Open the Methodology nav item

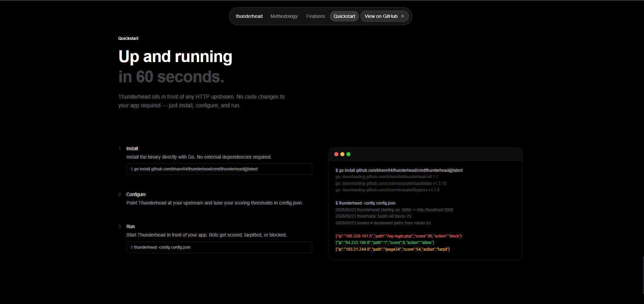[284, 16]
